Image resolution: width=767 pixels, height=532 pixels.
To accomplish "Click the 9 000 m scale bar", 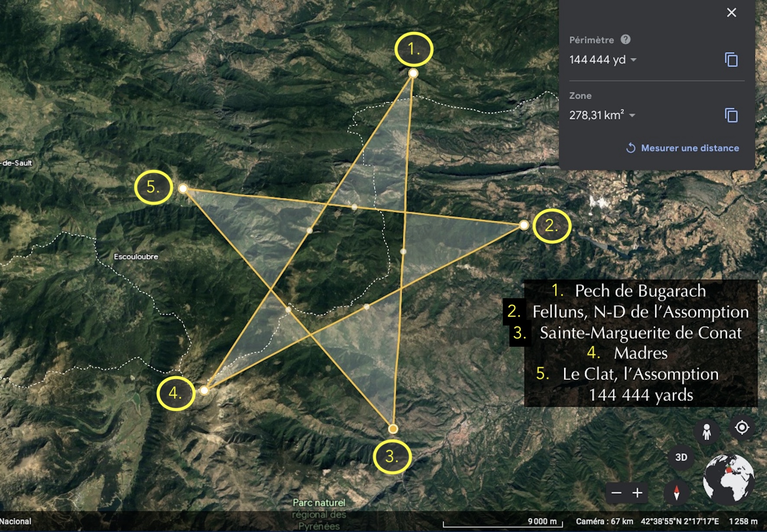I will [x=503, y=523].
